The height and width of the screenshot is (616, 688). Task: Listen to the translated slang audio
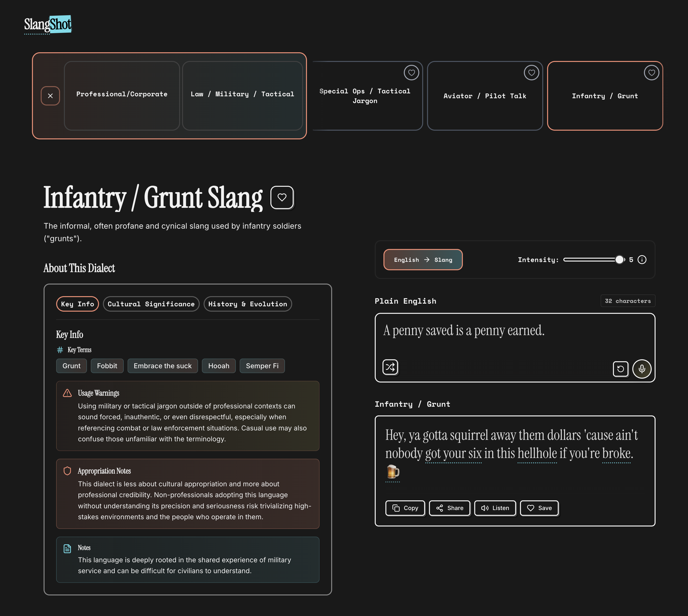point(495,508)
